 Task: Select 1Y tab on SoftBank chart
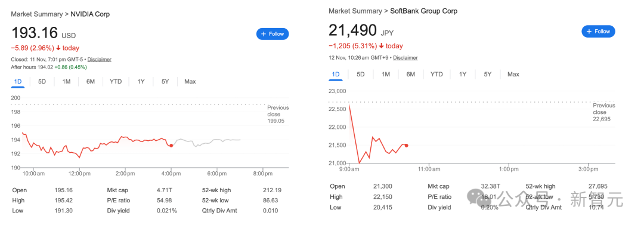pyautogui.click(x=463, y=75)
